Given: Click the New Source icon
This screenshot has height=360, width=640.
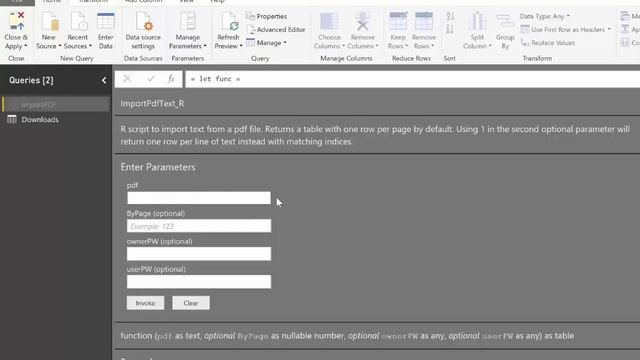Looking at the screenshot, I should coord(49,21).
